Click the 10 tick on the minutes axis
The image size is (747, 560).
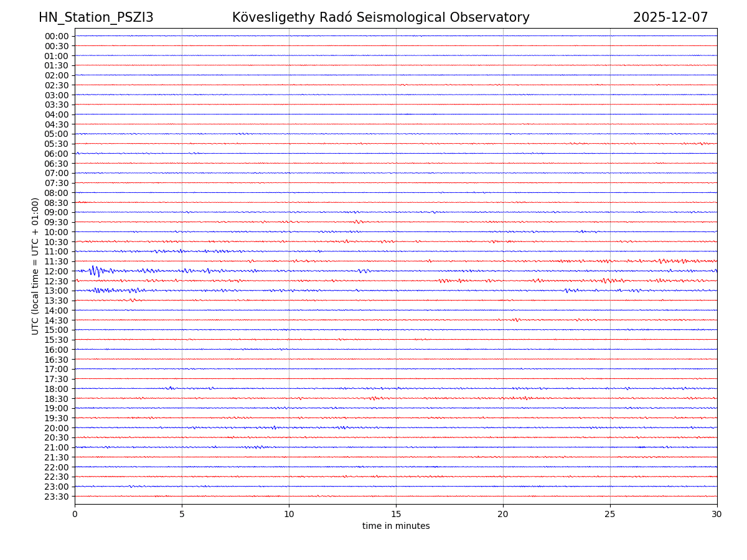click(x=289, y=515)
